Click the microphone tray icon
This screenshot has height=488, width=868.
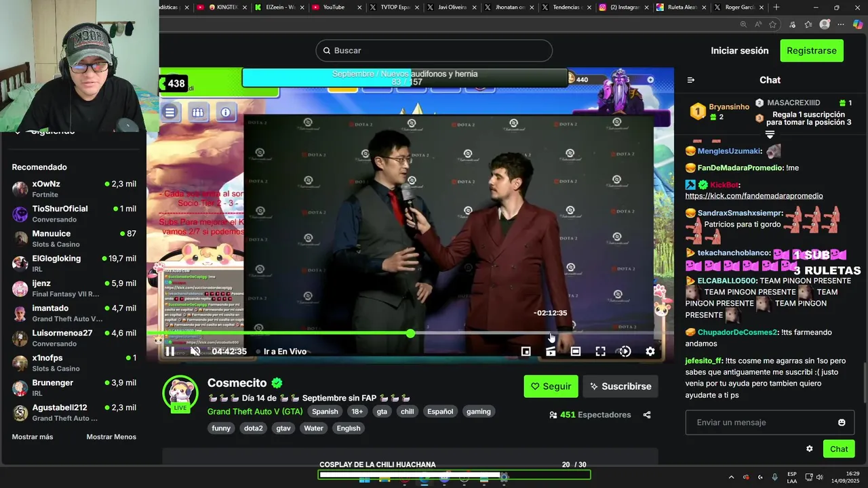(774, 477)
